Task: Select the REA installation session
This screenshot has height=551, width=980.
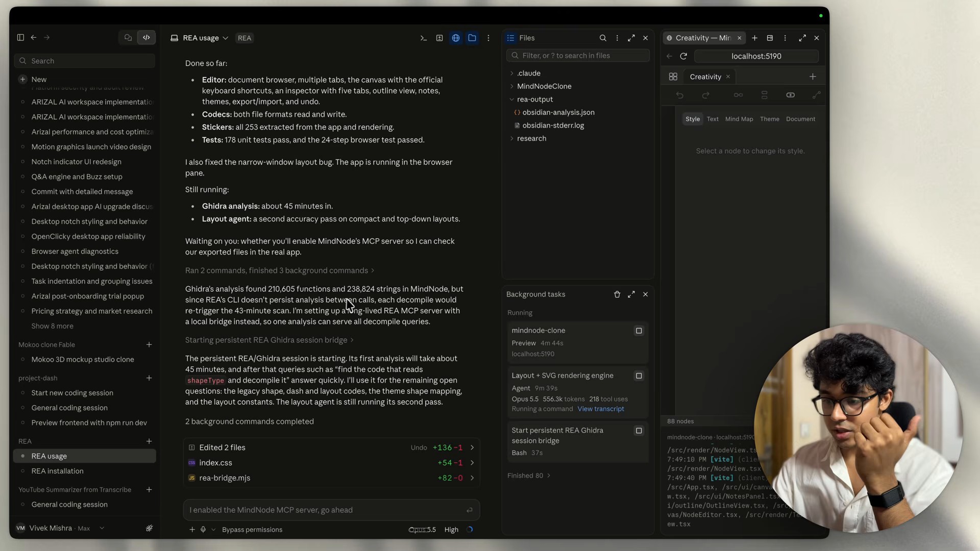Action: pyautogui.click(x=84, y=471)
